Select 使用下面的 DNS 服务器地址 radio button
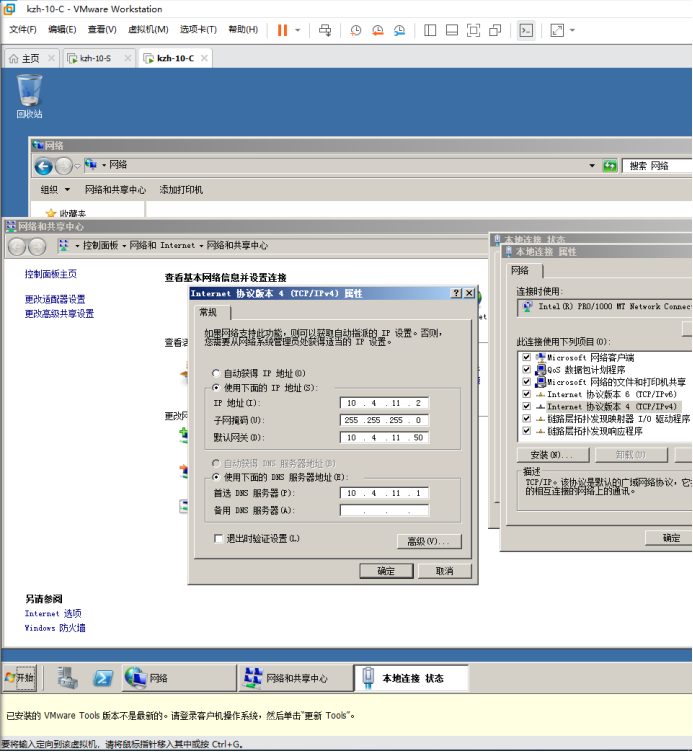 point(216,477)
